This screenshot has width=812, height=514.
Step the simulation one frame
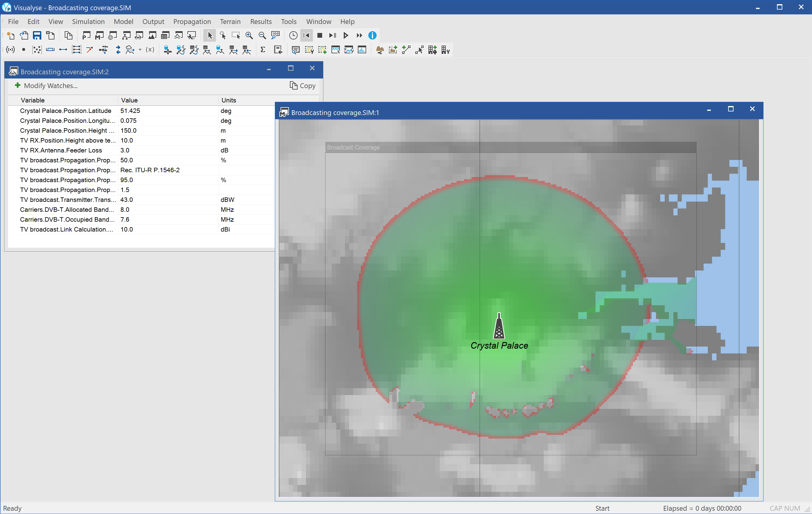(333, 35)
